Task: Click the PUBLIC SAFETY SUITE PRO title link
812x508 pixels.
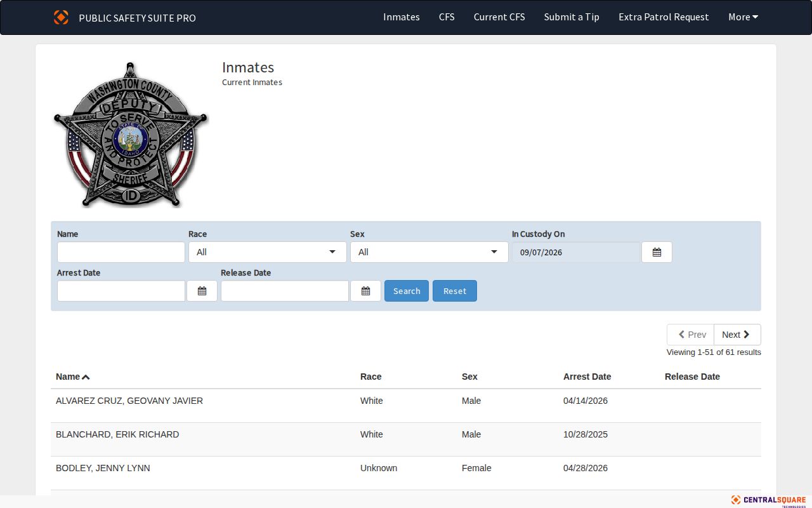Action: (137, 18)
